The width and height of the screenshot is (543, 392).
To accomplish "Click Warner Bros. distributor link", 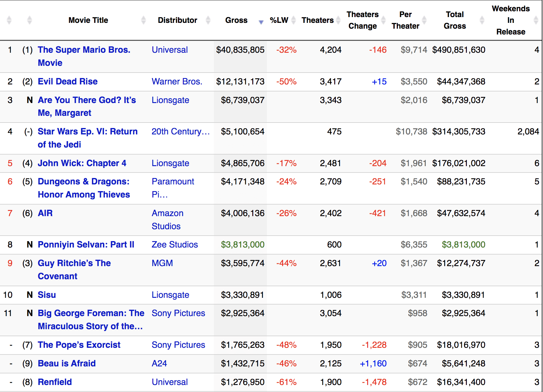I will click(x=177, y=81).
